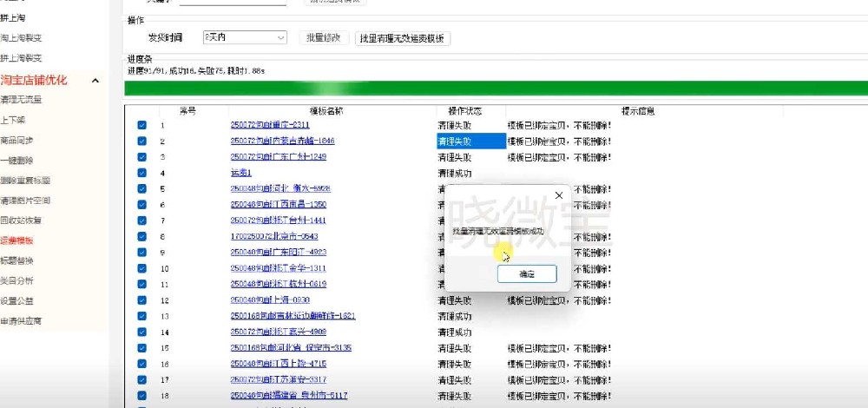Toggle the checkbox for row 9
868x408 pixels.
(141, 253)
